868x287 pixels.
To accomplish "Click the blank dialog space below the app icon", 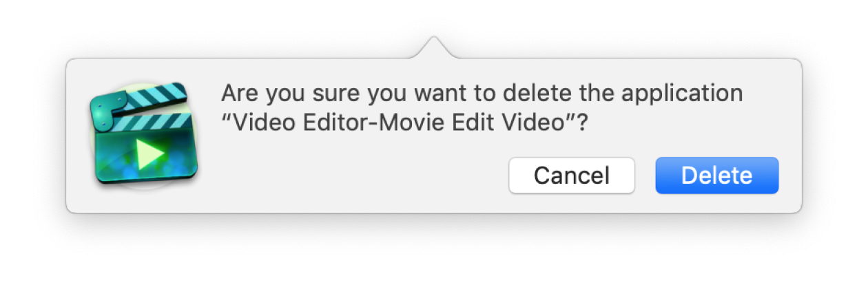I will [143, 200].
